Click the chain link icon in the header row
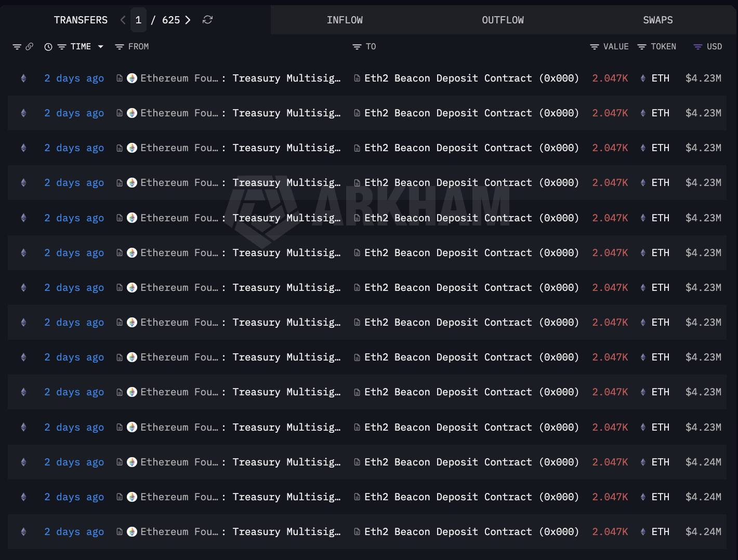 coord(30,46)
